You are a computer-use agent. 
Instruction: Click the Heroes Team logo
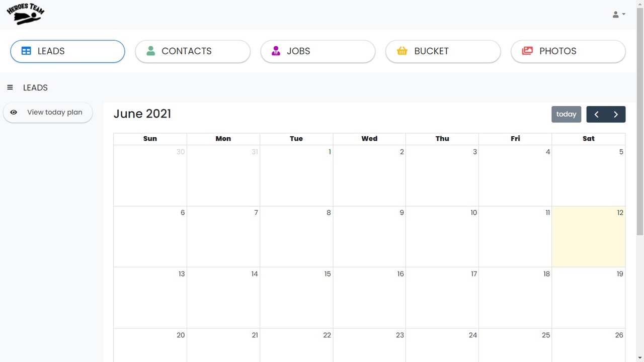coord(26,14)
